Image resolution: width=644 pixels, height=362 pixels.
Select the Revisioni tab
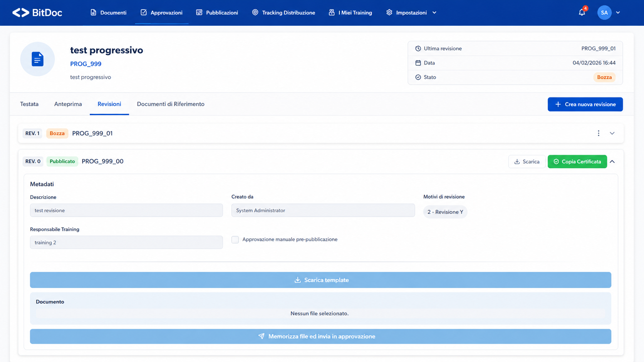click(x=109, y=104)
